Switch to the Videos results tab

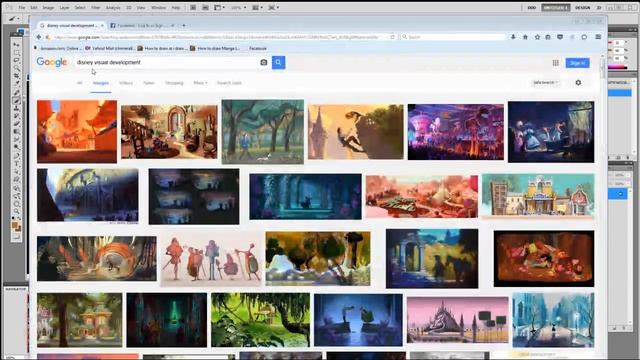pyautogui.click(x=126, y=83)
